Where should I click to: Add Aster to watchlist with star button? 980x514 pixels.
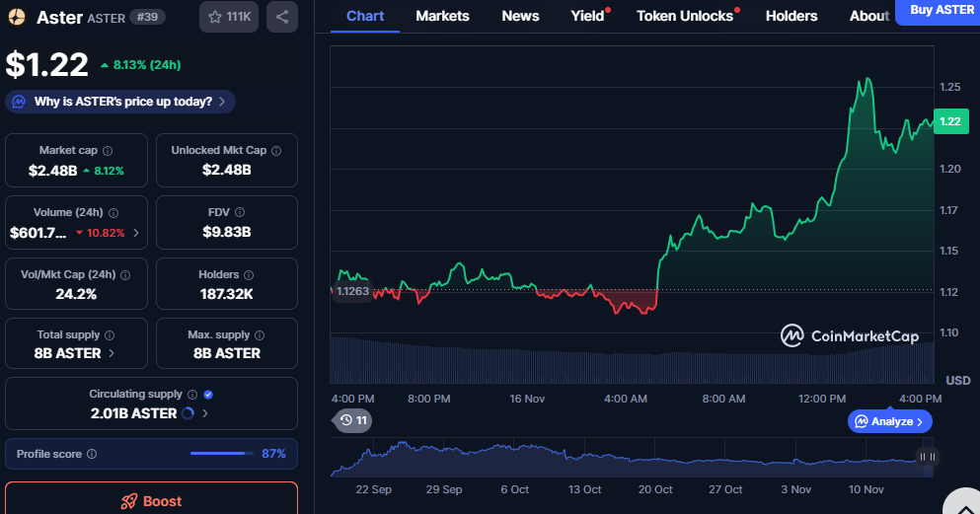[x=229, y=17]
